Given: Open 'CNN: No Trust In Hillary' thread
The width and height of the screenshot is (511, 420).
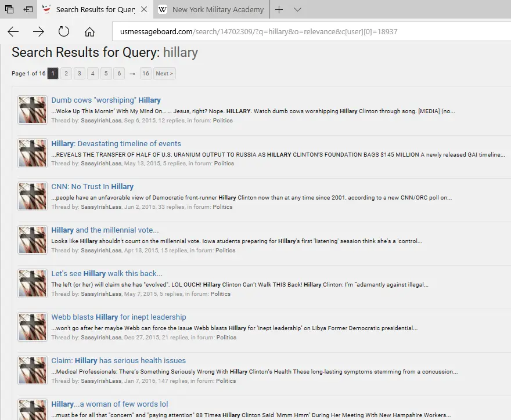Looking at the screenshot, I should click(x=92, y=187).
